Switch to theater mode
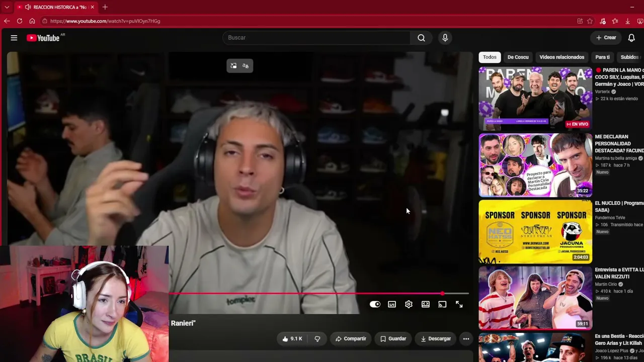Screen dimensions: 644x362 coord(426,304)
